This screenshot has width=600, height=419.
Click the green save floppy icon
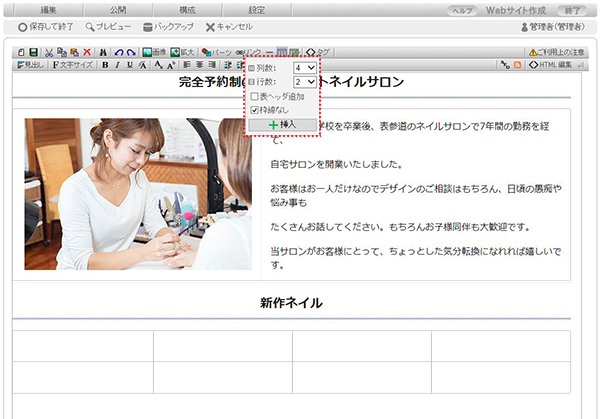tap(33, 52)
